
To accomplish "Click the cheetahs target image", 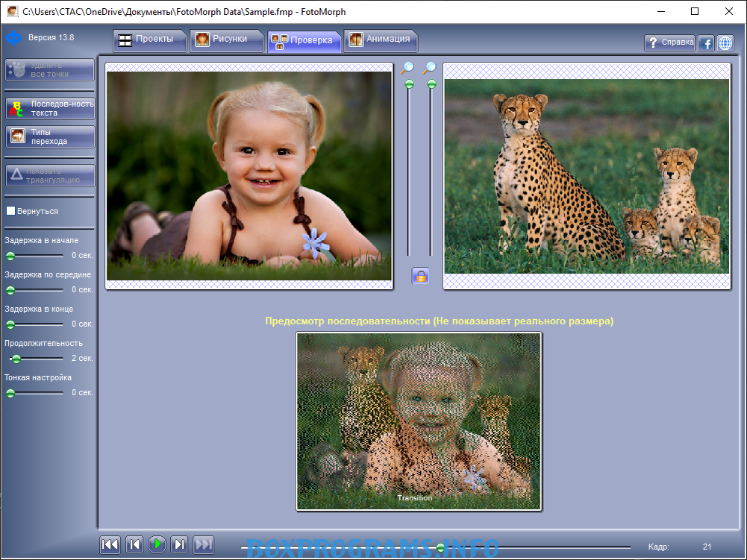I will tap(587, 176).
